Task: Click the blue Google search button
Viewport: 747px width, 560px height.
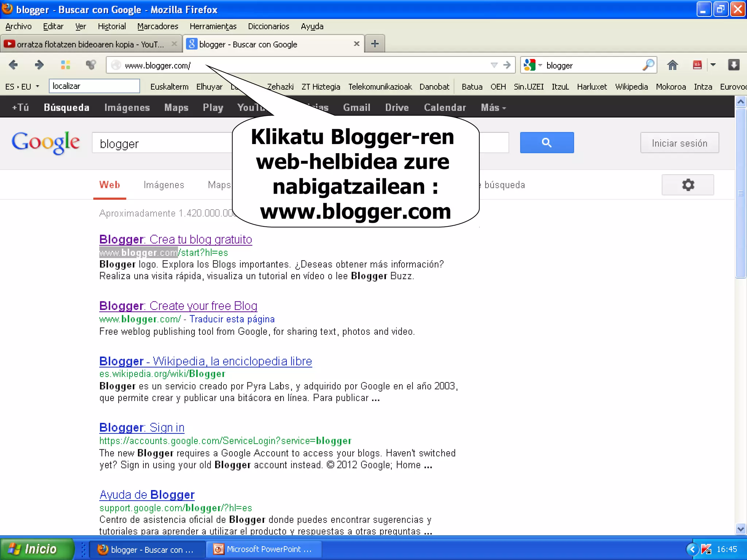Action: (547, 143)
